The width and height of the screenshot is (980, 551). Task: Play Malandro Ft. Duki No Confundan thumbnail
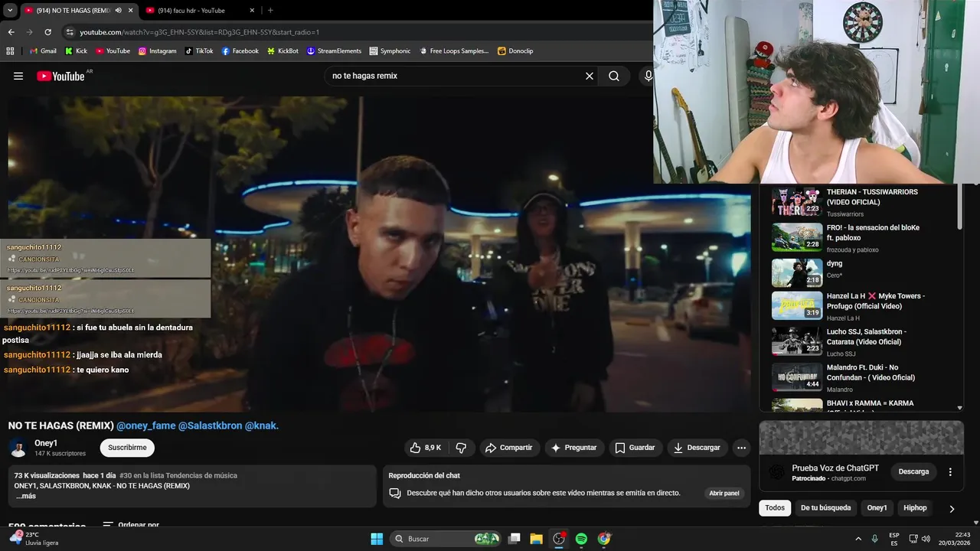point(797,377)
